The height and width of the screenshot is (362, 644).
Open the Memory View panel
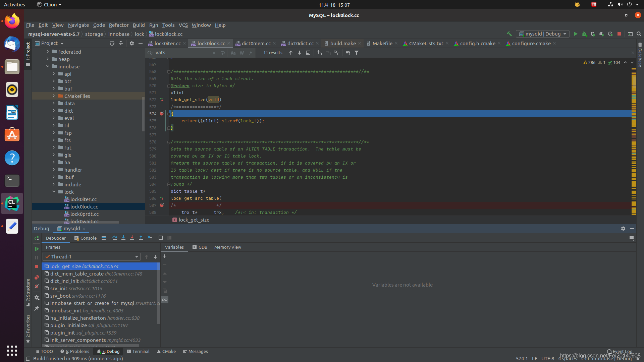[227, 247]
